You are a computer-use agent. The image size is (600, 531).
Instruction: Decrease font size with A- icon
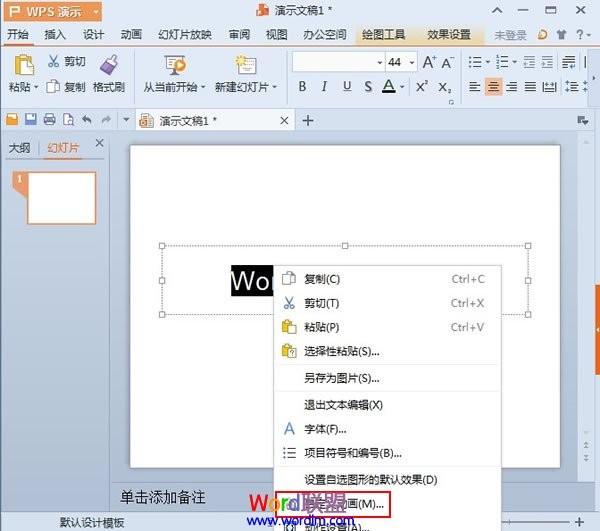click(x=447, y=62)
